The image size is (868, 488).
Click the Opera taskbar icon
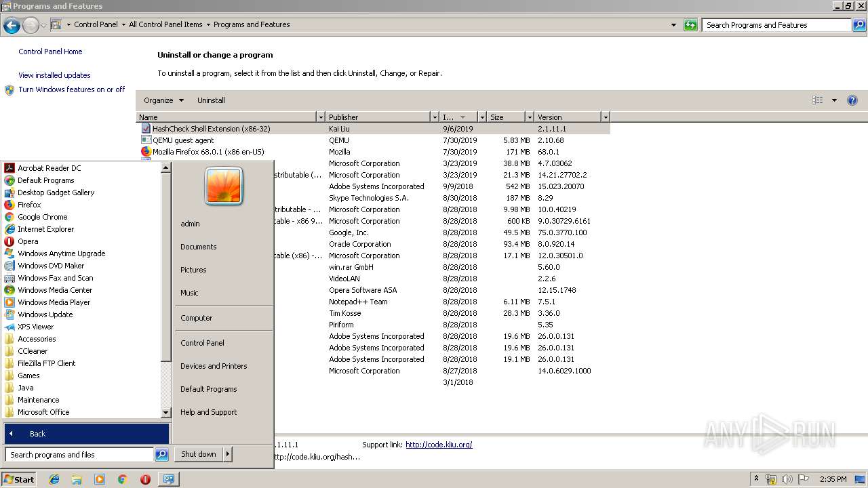click(145, 479)
